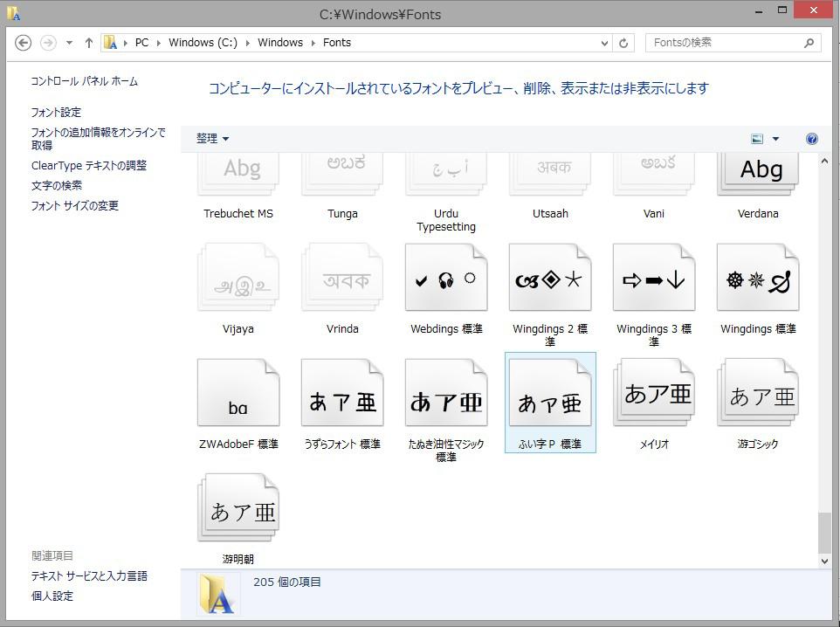The height and width of the screenshot is (627, 840).
Task: Open コントロール パネル ホーム link
Action: coord(85,81)
